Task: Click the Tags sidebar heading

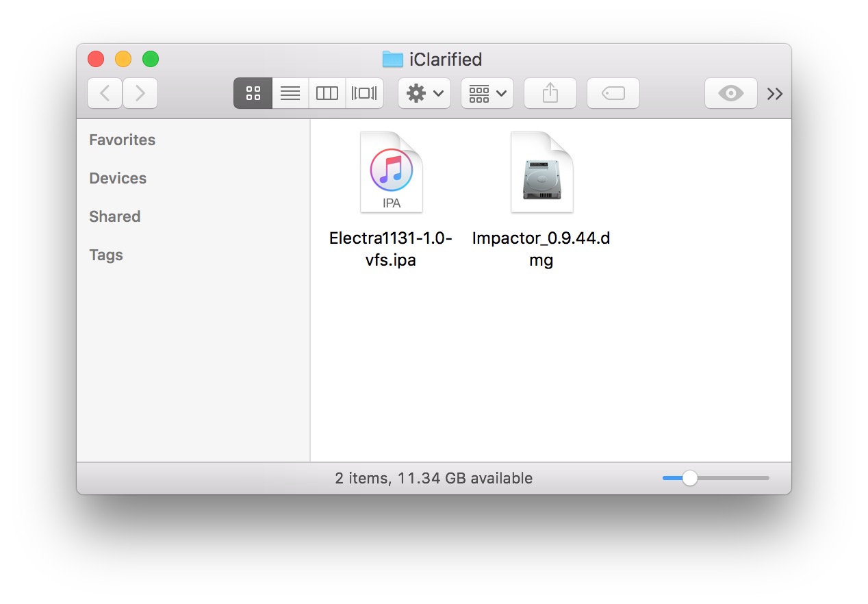Action: tap(106, 255)
